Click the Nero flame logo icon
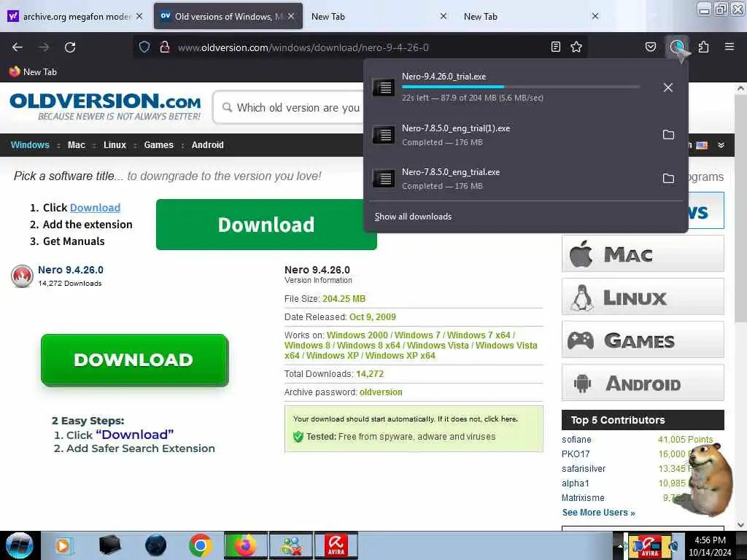 click(x=22, y=276)
